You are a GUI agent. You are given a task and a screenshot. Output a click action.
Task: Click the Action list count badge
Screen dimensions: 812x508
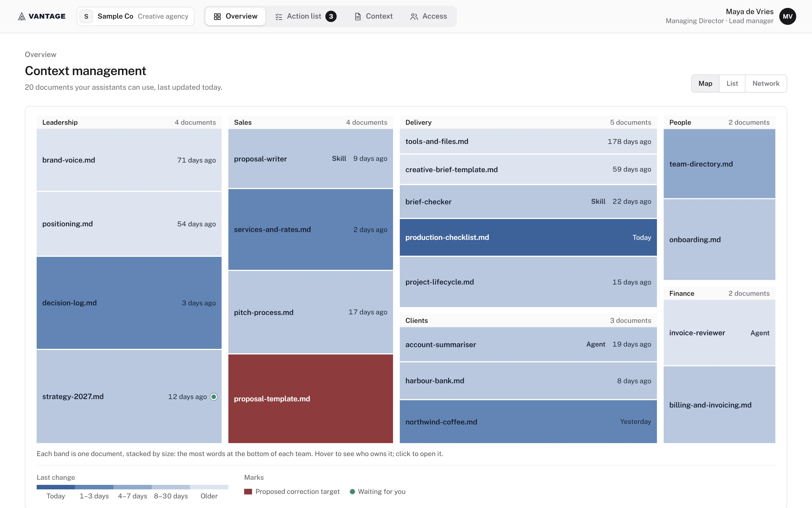click(x=331, y=16)
